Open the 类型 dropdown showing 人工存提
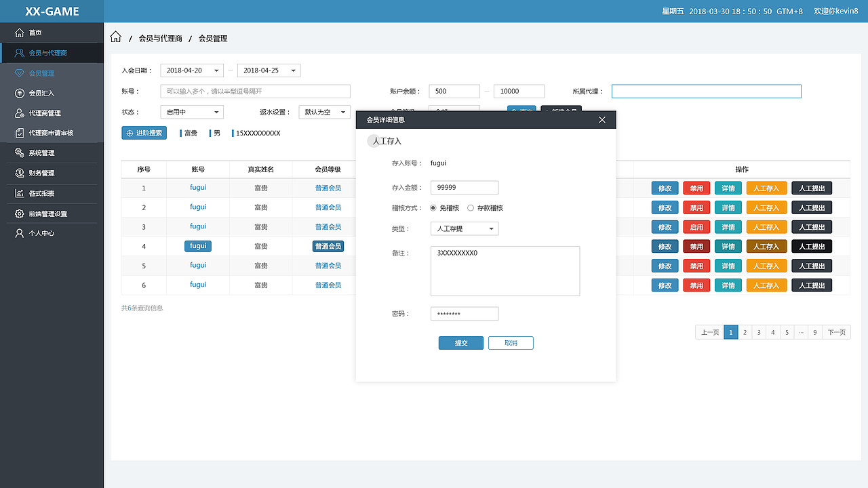Image resolution: width=868 pixels, height=488 pixels. pos(465,228)
